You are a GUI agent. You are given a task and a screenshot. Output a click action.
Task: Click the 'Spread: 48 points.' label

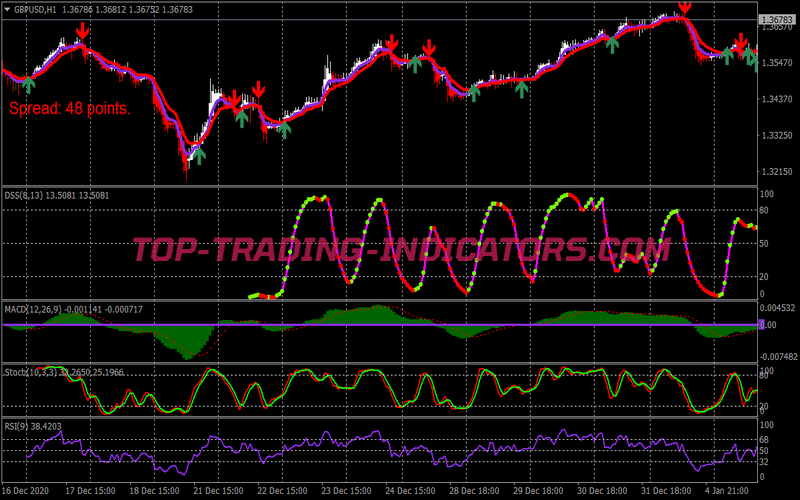70,109
